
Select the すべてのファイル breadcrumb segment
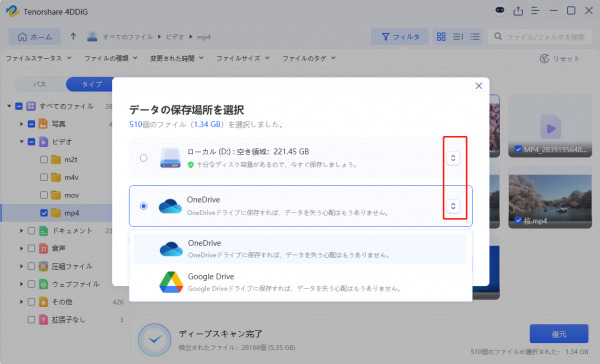[127, 37]
